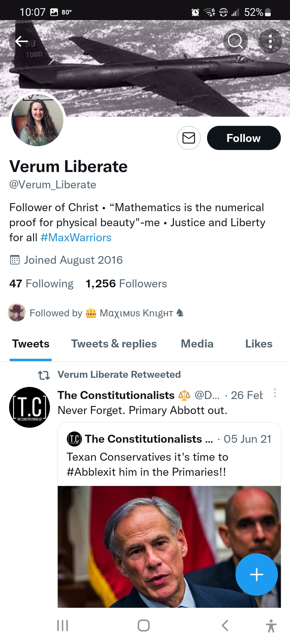Tap the accessibility shortcut icon
Image resolution: width=290 pixels, height=644 pixels.
[x=271, y=625]
